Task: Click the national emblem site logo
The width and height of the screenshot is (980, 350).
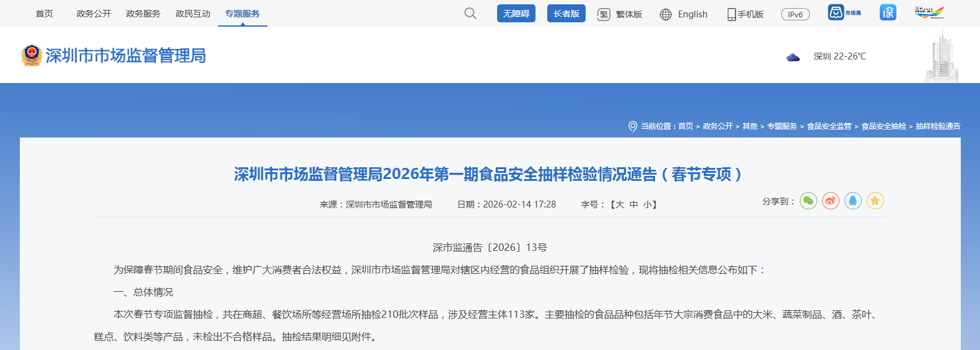Action: pos(31,55)
